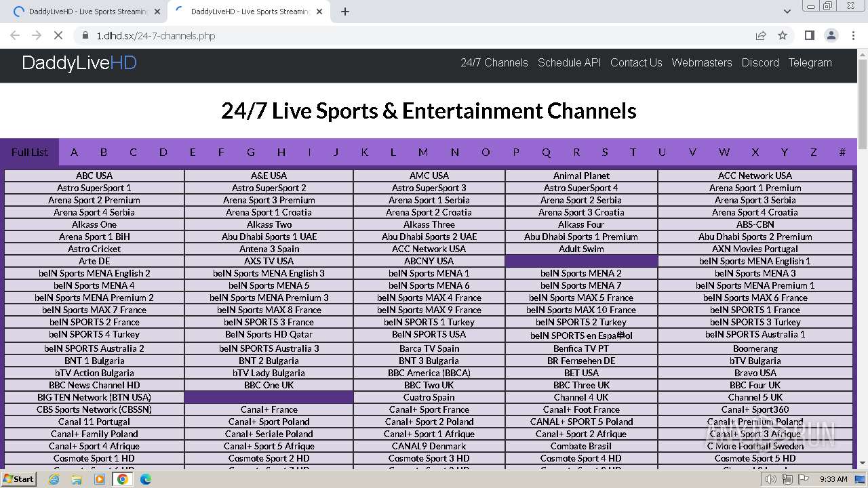The width and height of the screenshot is (868, 488).
Task: Open Alkass One channel
Action: tap(94, 224)
